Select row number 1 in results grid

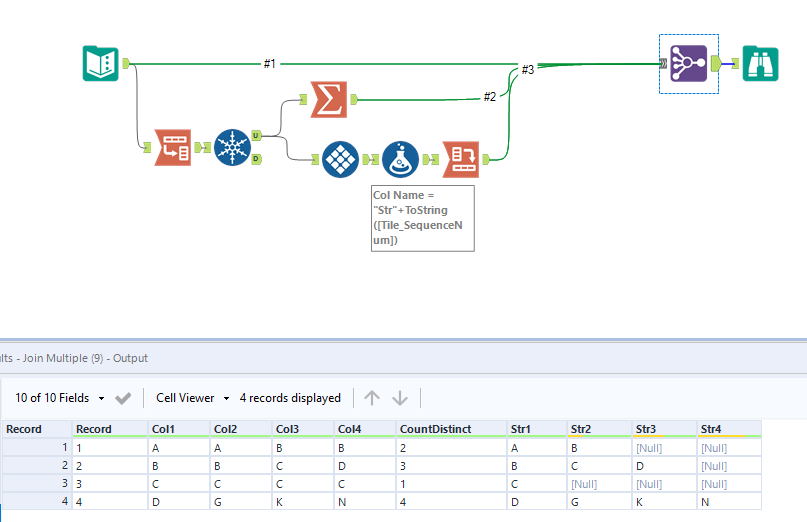click(37, 447)
